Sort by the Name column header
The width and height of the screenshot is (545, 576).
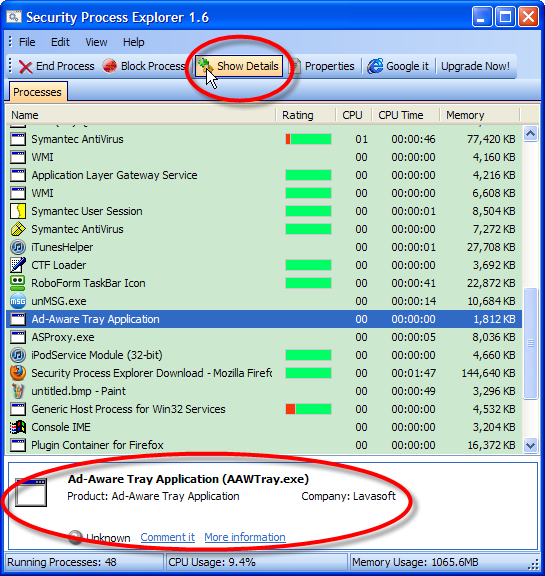(141, 115)
